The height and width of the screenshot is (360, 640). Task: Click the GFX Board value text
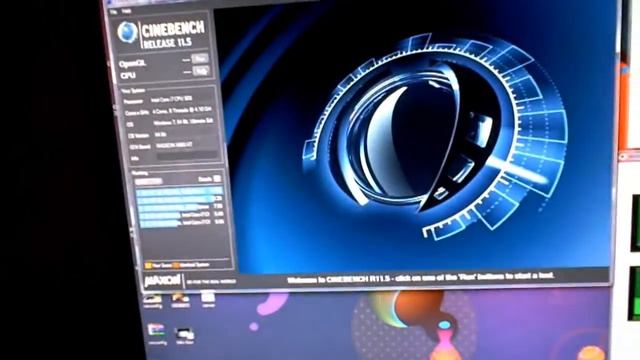coord(174,145)
